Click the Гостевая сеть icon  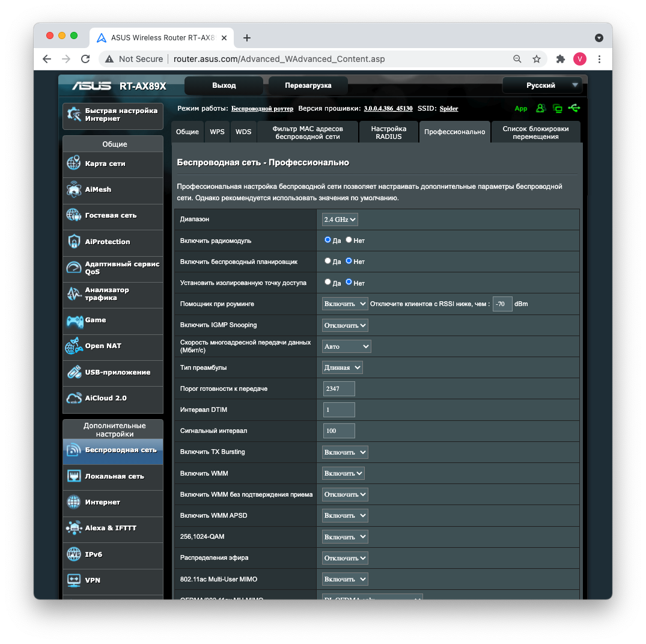click(x=74, y=215)
